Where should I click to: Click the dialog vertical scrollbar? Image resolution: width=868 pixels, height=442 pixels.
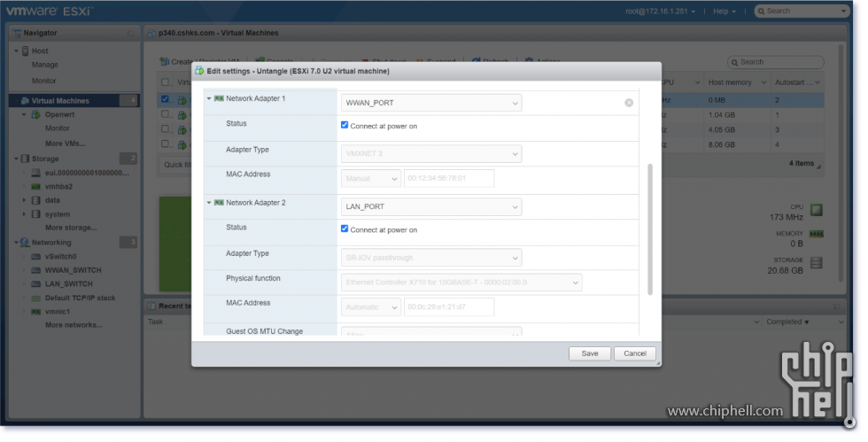(x=650, y=229)
